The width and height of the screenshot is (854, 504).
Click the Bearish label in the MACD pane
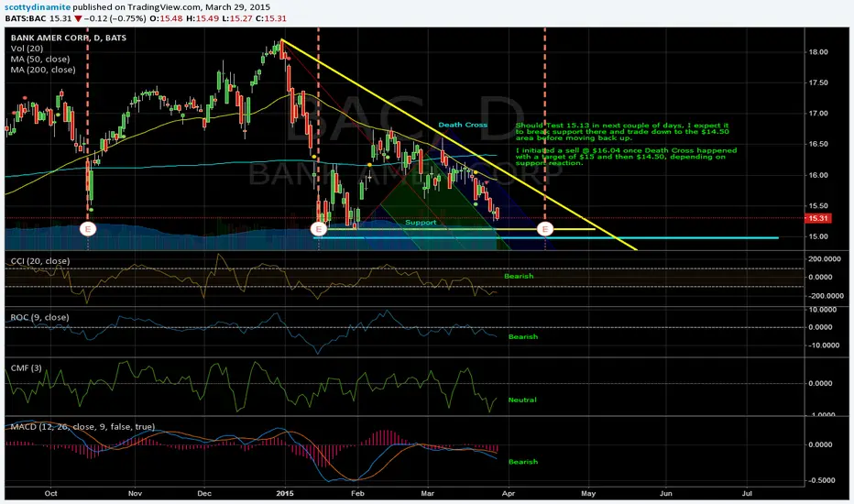coord(523,462)
